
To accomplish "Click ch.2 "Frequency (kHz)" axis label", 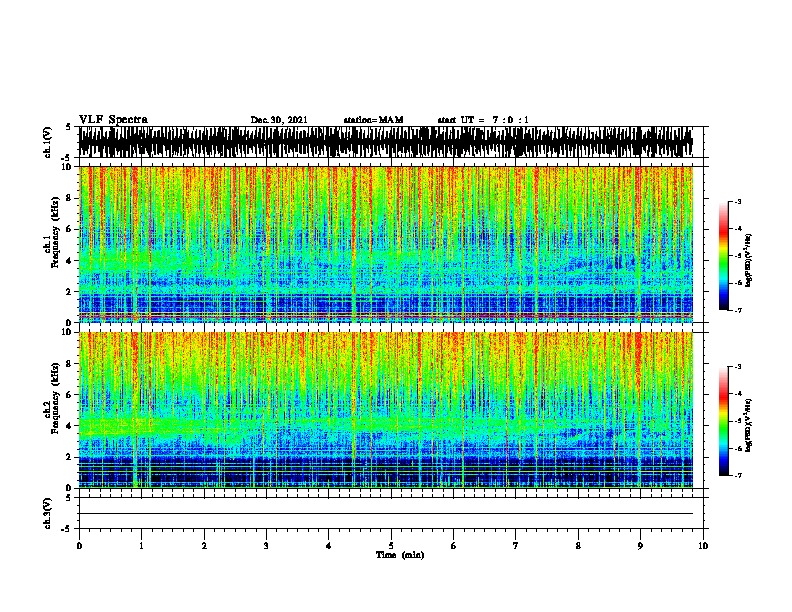I will [54, 399].
